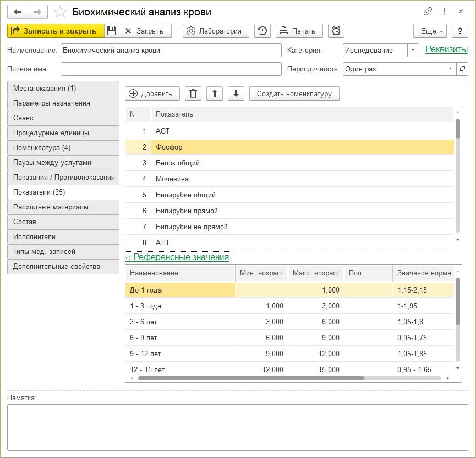Open the Категория dropdown list
The width and height of the screenshot is (476, 458).
click(413, 51)
